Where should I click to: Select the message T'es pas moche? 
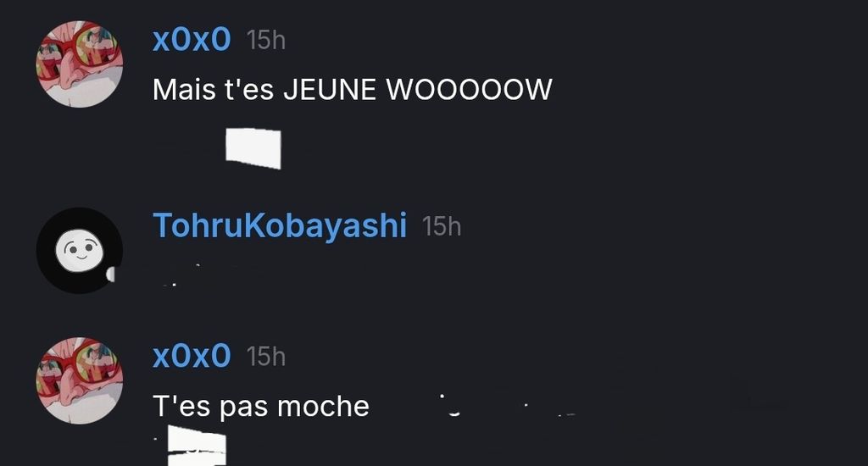261,407
